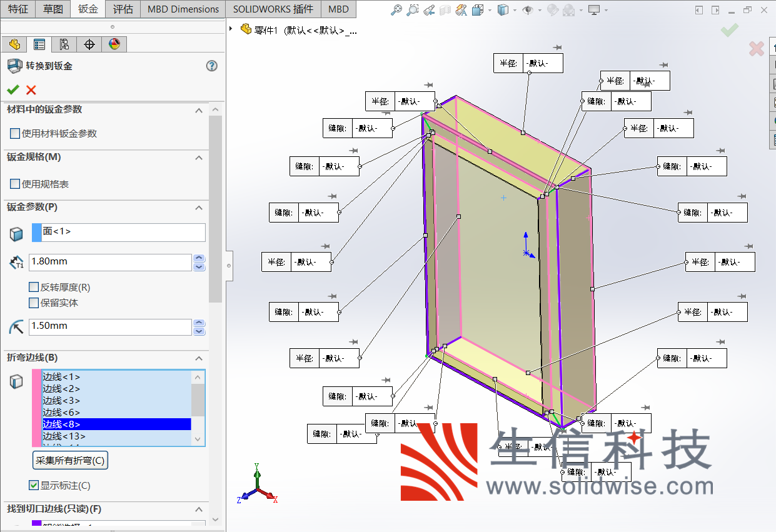Collapse the 材料中的钣金参数 section
Image resolution: width=776 pixels, height=532 pixels.
tap(199, 110)
